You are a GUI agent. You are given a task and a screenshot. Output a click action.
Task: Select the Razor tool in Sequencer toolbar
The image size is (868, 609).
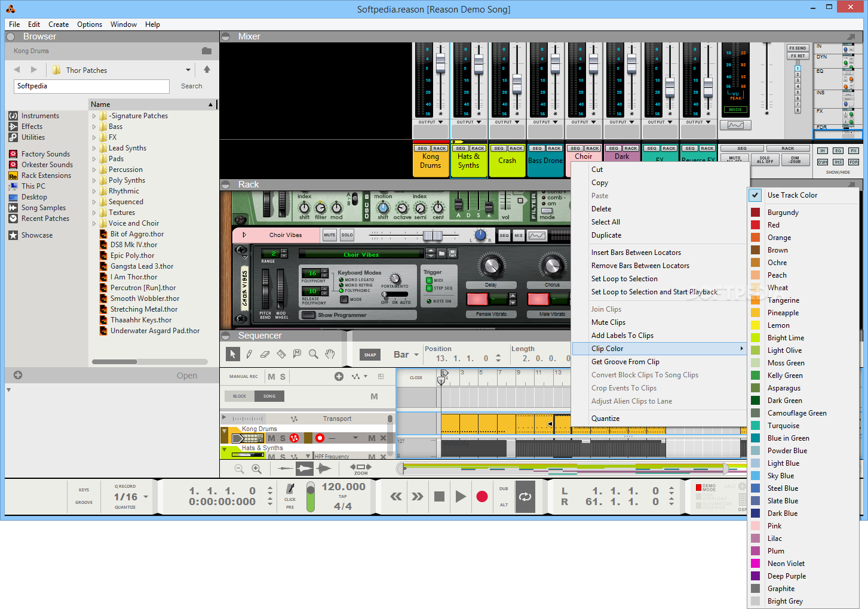point(281,354)
